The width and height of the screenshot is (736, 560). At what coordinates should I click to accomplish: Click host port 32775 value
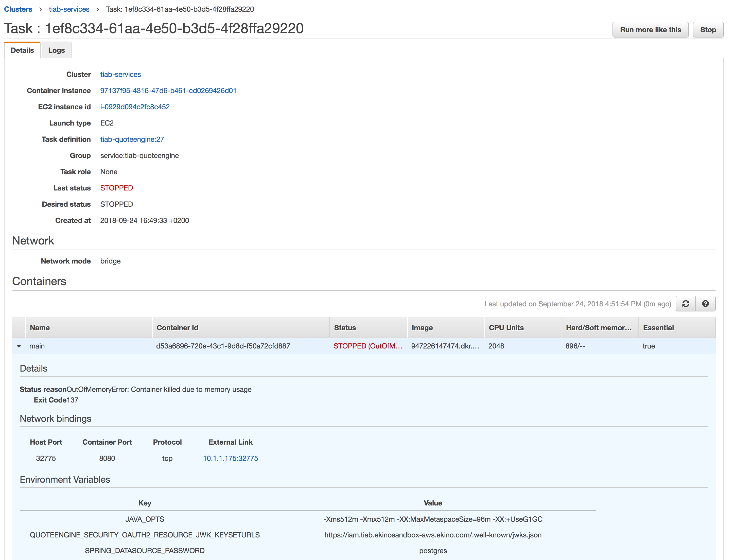[46, 458]
